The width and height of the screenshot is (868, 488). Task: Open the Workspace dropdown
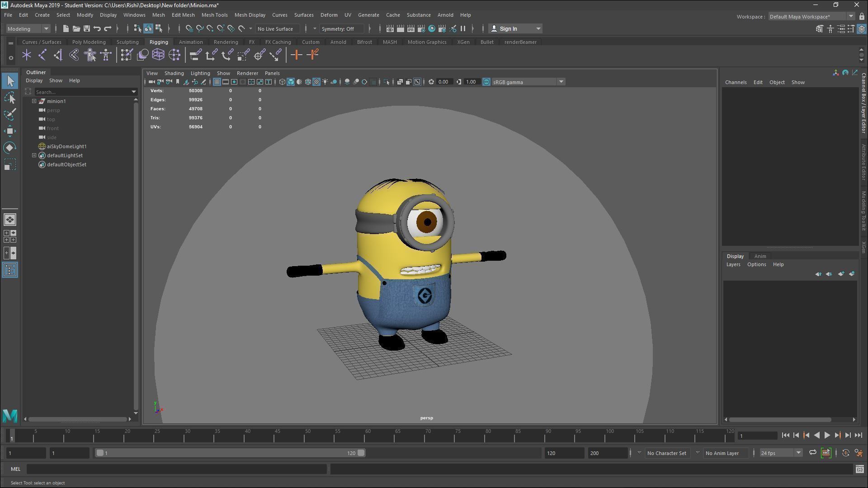[x=811, y=17]
